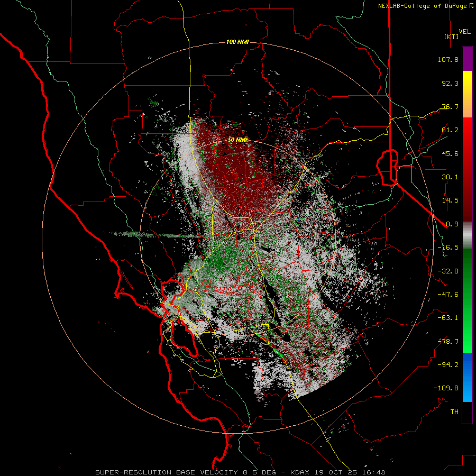Screen dimensions: 476x476
Task: Select the -47.6 velocity scale label
Action: point(448,295)
